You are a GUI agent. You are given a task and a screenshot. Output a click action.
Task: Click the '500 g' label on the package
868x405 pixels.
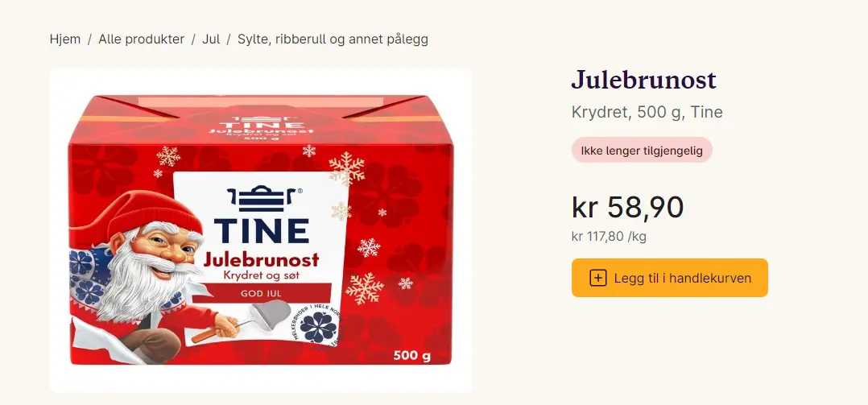(x=412, y=355)
